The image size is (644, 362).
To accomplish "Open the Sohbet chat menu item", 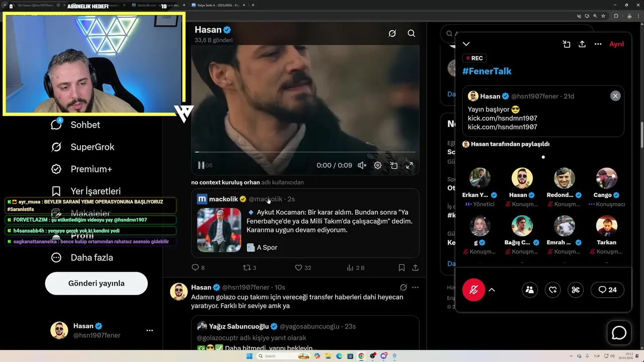I will pos(75,125).
